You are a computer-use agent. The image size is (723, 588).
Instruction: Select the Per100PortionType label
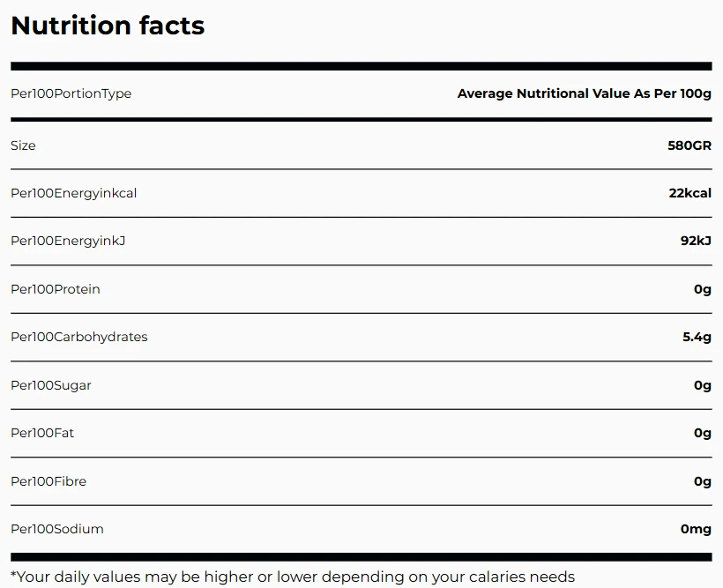[x=71, y=93]
